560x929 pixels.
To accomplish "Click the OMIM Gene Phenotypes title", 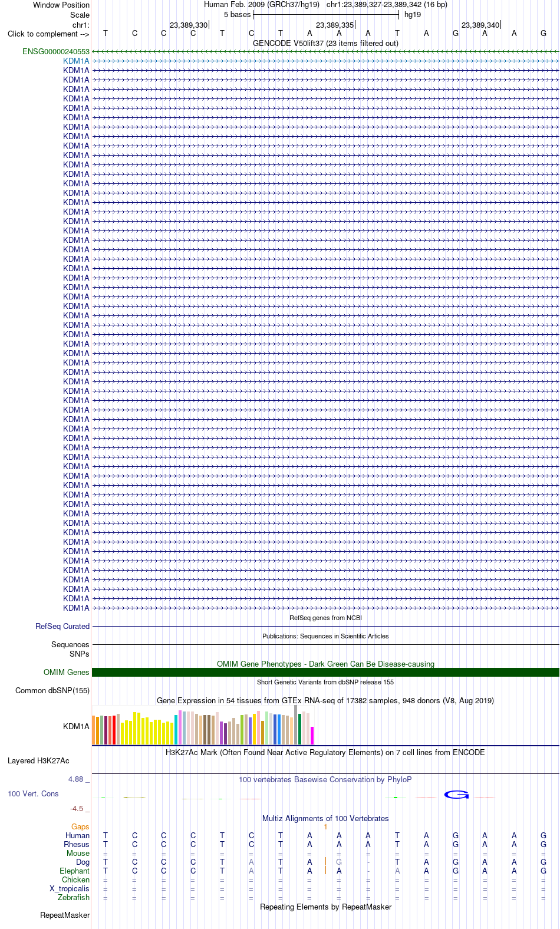I will coord(325,664).
